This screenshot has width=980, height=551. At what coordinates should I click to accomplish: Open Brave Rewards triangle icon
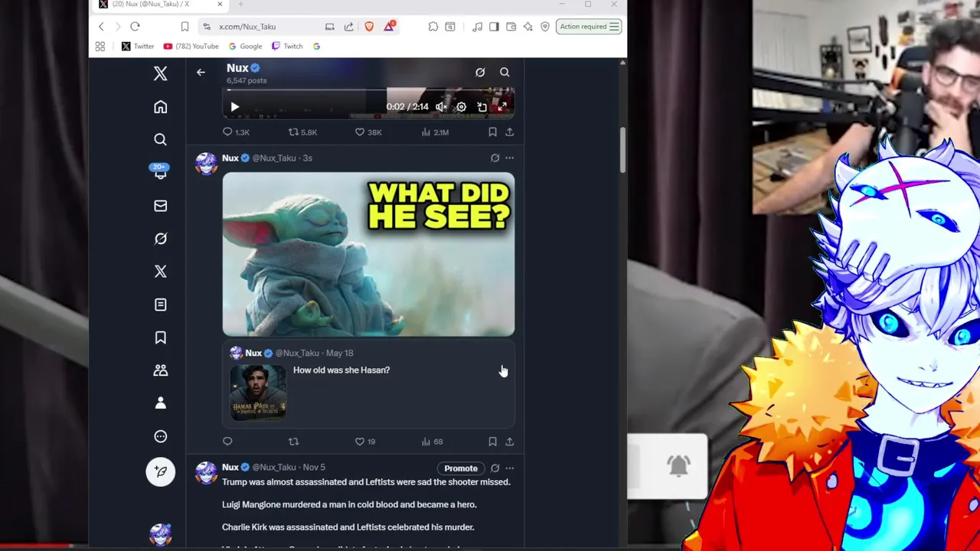click(x=389, y=27)
